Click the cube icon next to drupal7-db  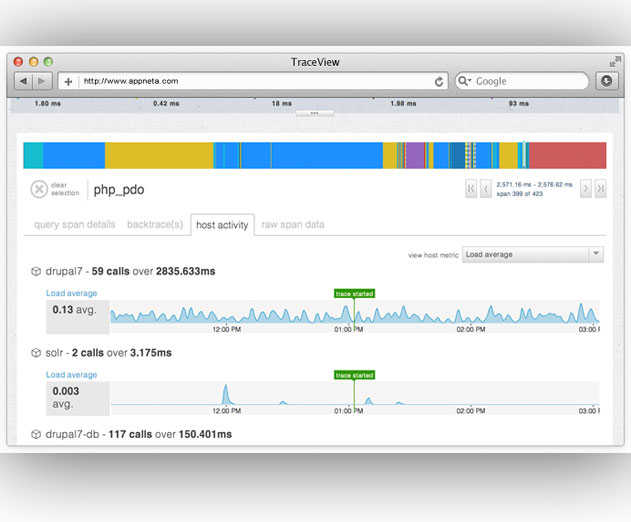click(36, 434)
